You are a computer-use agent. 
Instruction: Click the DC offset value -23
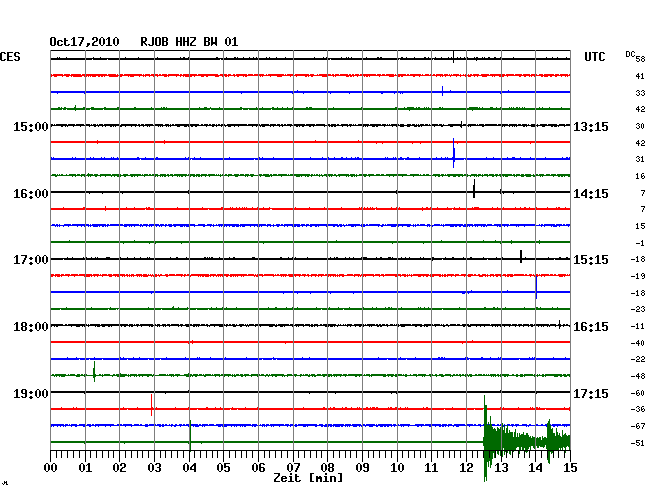coord(638,309)
